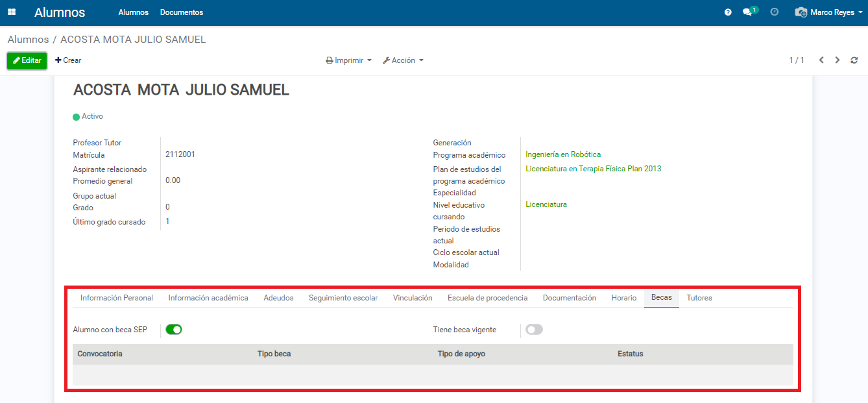Go to next record arrow
Viewport: 868px width, 403px height.
[x=838, y=60]
